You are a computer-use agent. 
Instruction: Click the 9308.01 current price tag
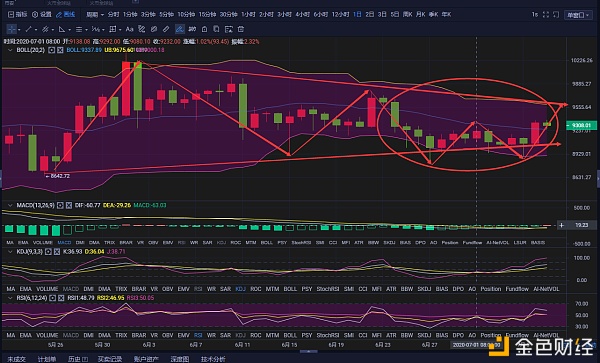click(581, 125)
